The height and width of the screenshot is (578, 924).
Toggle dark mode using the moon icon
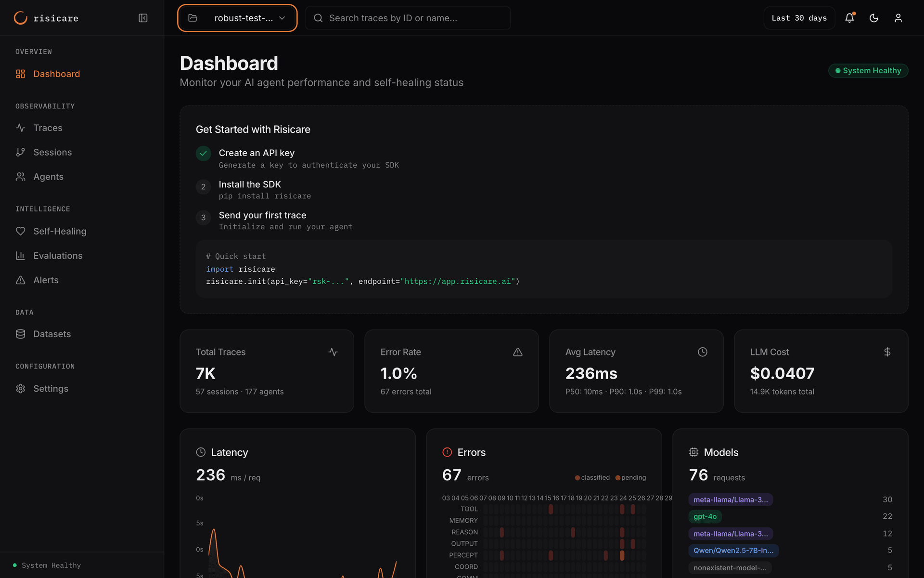pyautogui.click(x=874, y=18)
